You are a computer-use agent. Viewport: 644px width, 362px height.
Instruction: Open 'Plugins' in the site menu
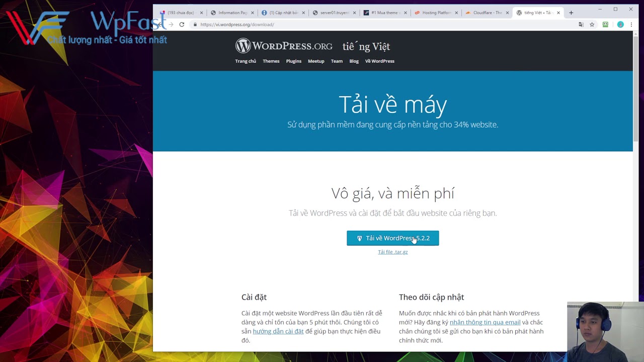tap(294, 61)
